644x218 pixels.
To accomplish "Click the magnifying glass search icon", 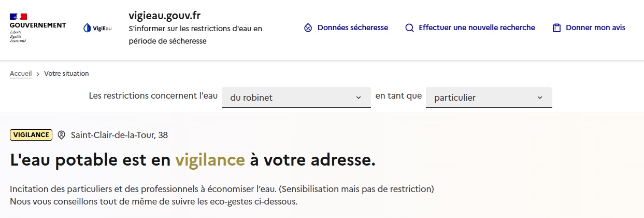I will coord(409,28).
